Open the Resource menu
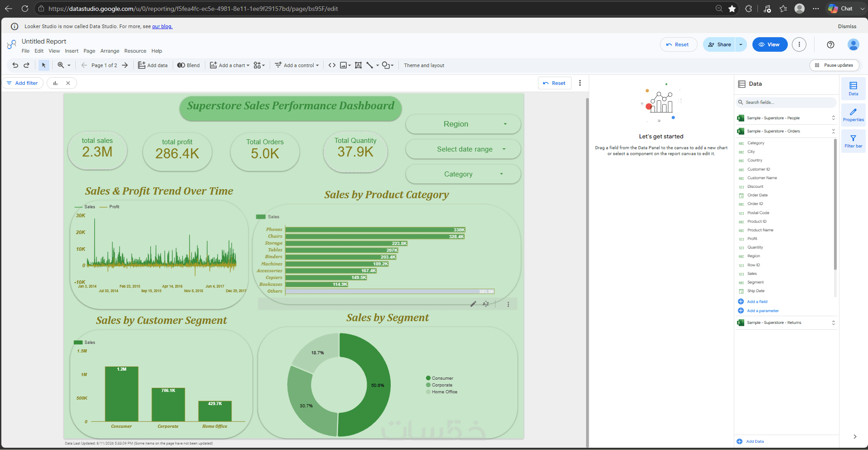 tap(135, 51)
